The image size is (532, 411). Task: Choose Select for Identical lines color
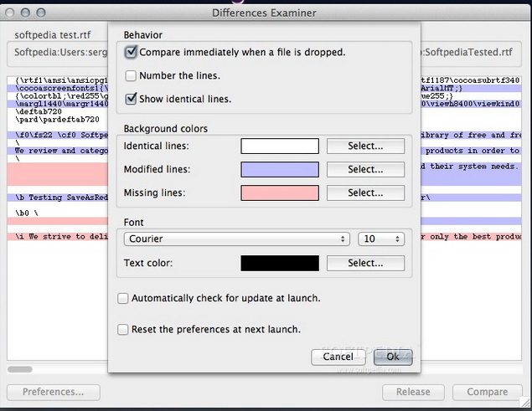click(x=365, y=146)
